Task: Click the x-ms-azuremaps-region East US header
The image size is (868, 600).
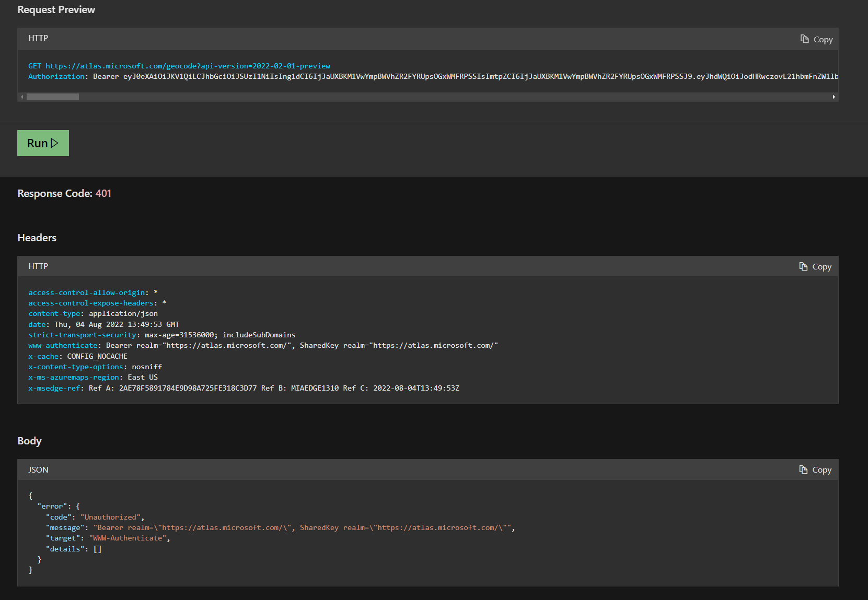Action: [x=93, y=377]
